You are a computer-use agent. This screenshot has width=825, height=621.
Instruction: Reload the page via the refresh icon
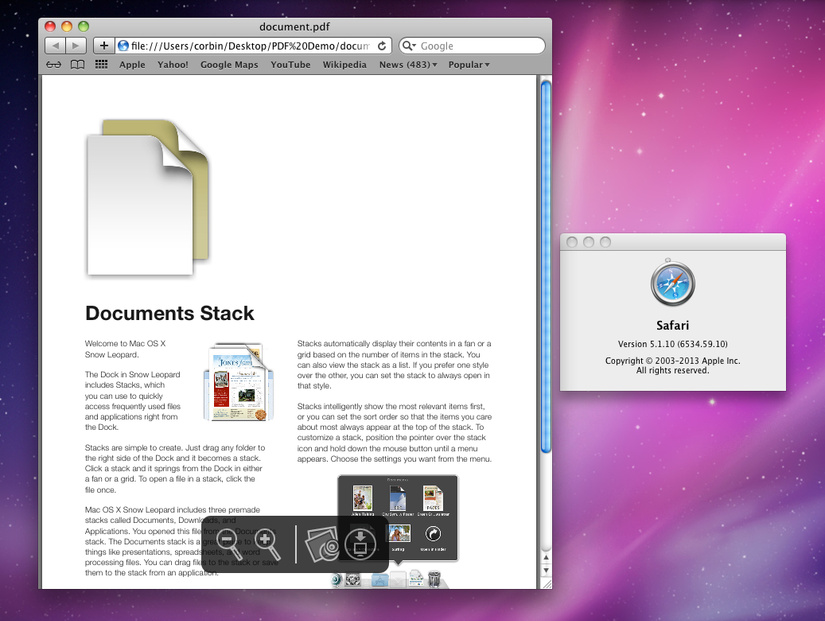point(383,45)
